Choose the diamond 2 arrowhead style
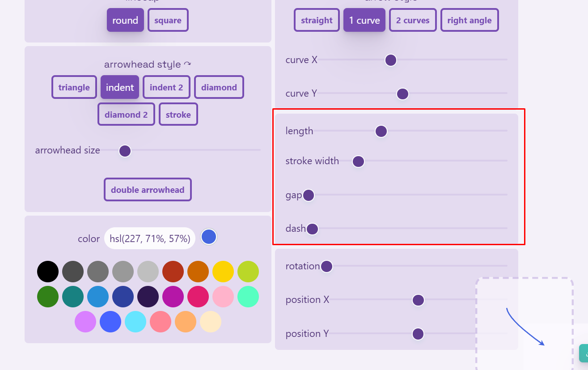 click(126, 115)
